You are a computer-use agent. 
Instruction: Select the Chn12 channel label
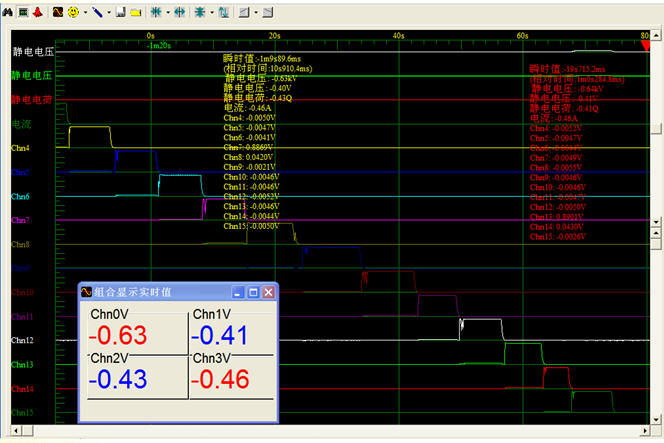[22, 340]
